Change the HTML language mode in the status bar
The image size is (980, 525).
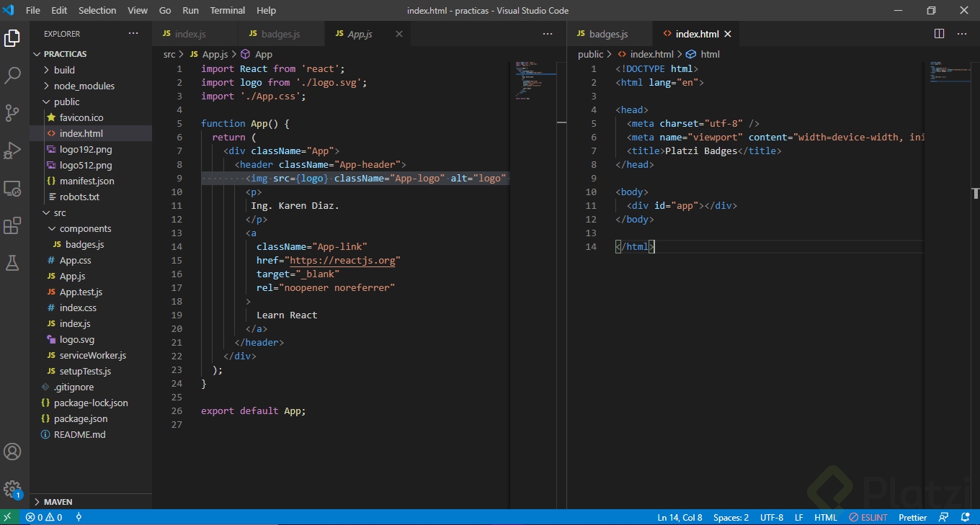pos(825,517)
